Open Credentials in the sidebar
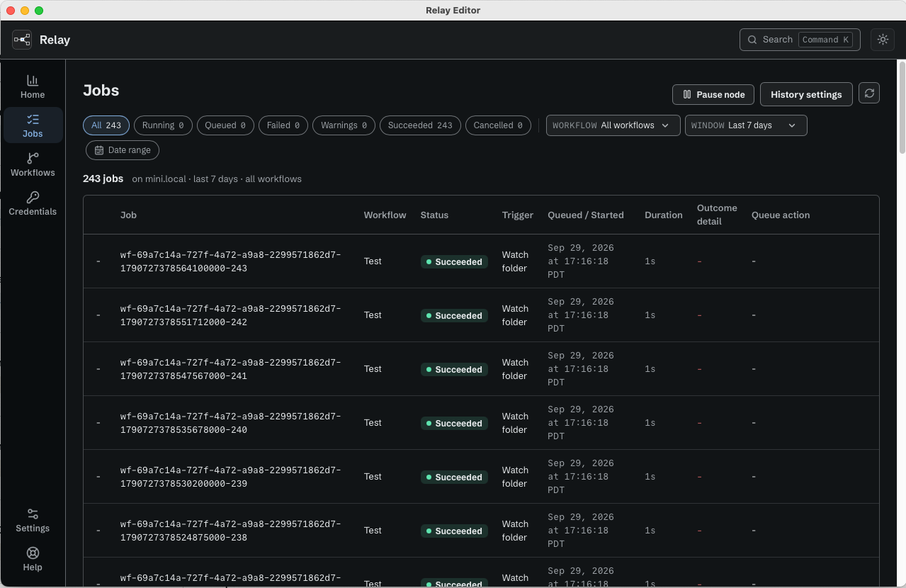The height and width of the screenshot is (588, 906). [33, 203]
